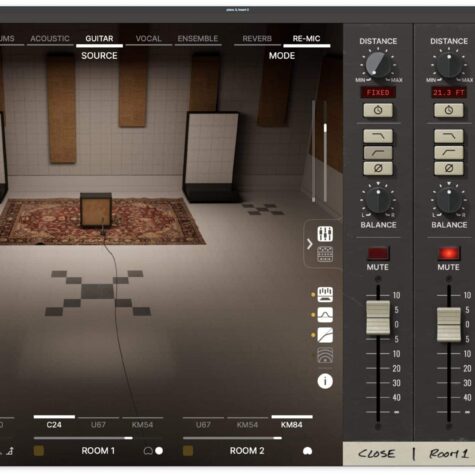Open the info (i) button
Viewport: 475px width, 475px height.
coord(325,381)
